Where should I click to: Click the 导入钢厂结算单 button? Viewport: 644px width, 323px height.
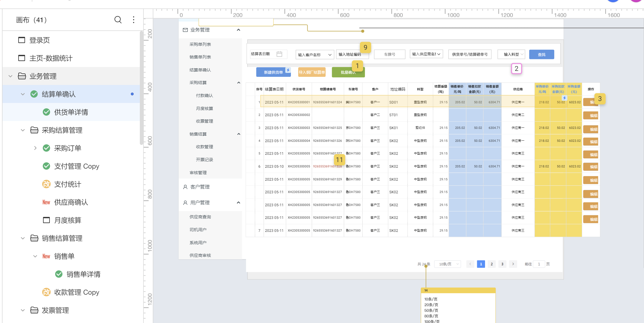(312, 72)
